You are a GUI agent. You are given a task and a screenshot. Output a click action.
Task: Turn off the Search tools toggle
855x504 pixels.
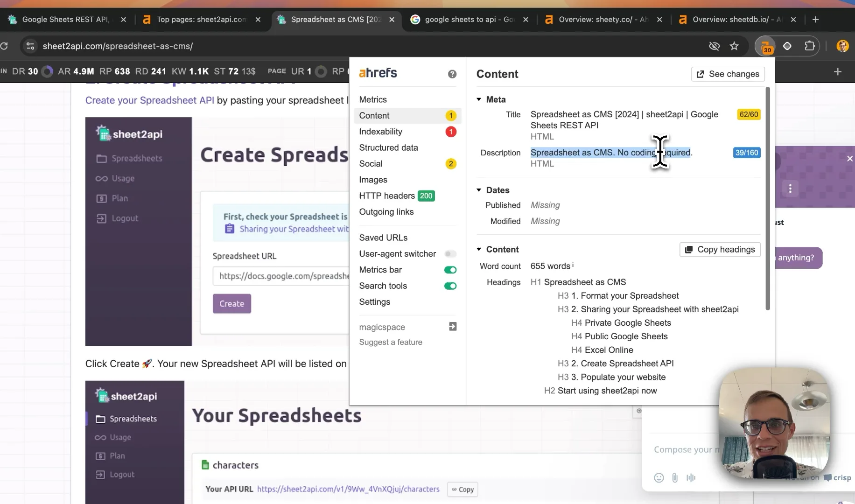click(x=450, y=286)
